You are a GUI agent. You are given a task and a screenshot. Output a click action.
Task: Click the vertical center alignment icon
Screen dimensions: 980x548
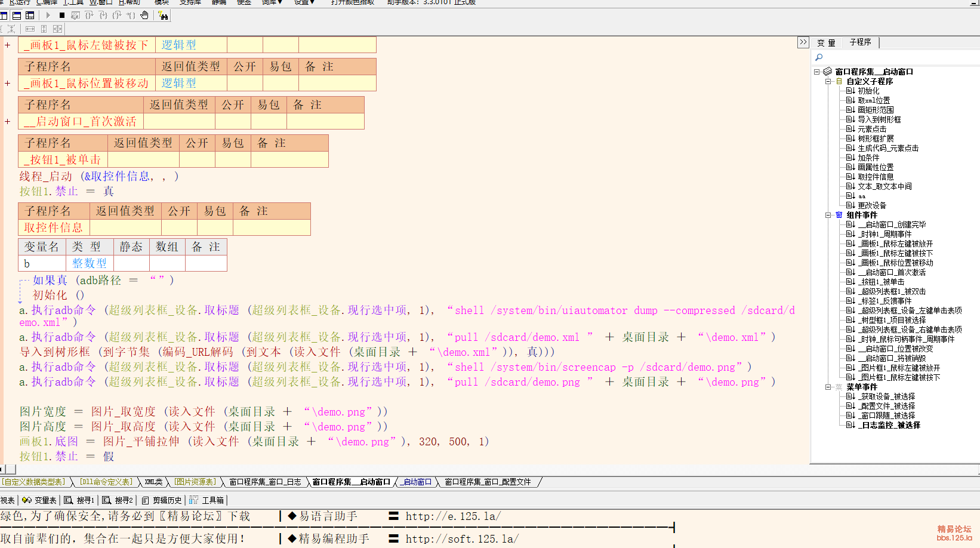[11, 29]
